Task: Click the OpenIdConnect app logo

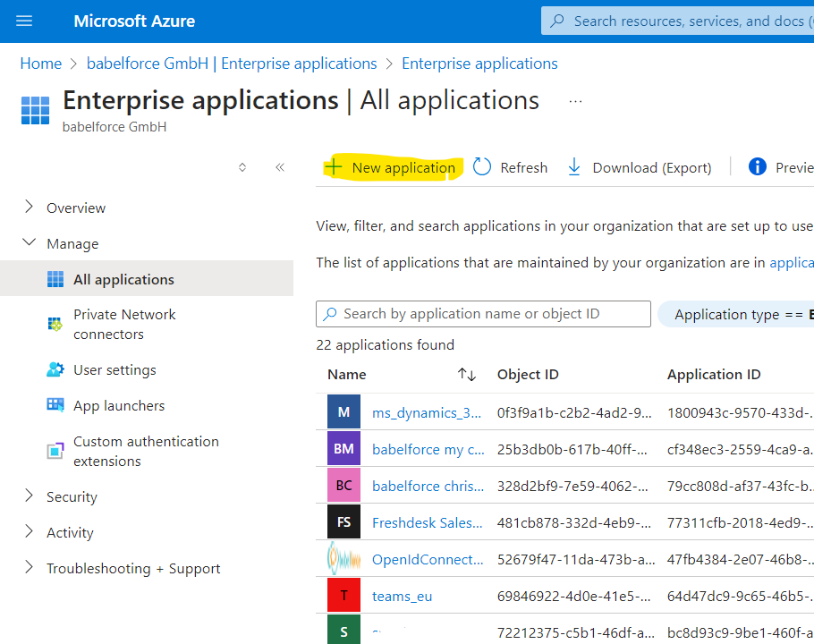Action: tap(343, 559)
